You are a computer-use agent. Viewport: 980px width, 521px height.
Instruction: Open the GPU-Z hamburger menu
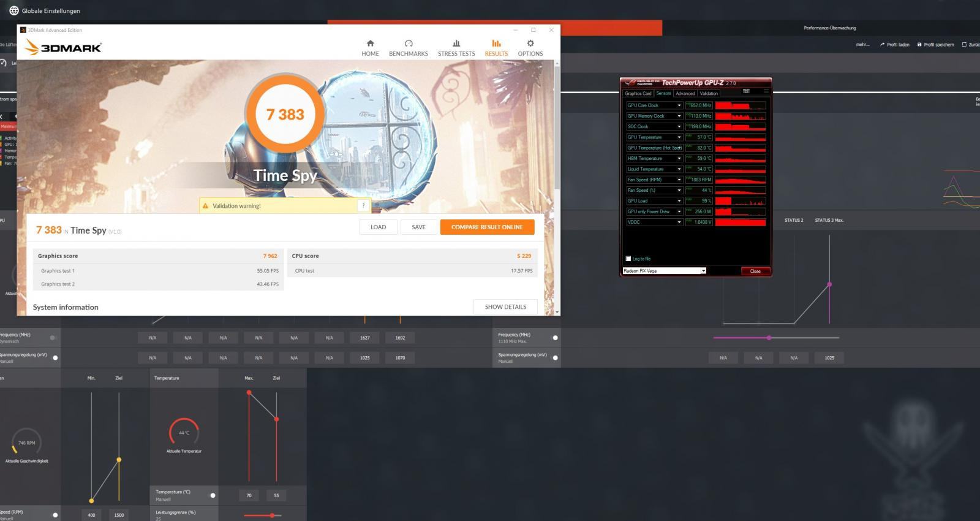click(x=766, y=91)
